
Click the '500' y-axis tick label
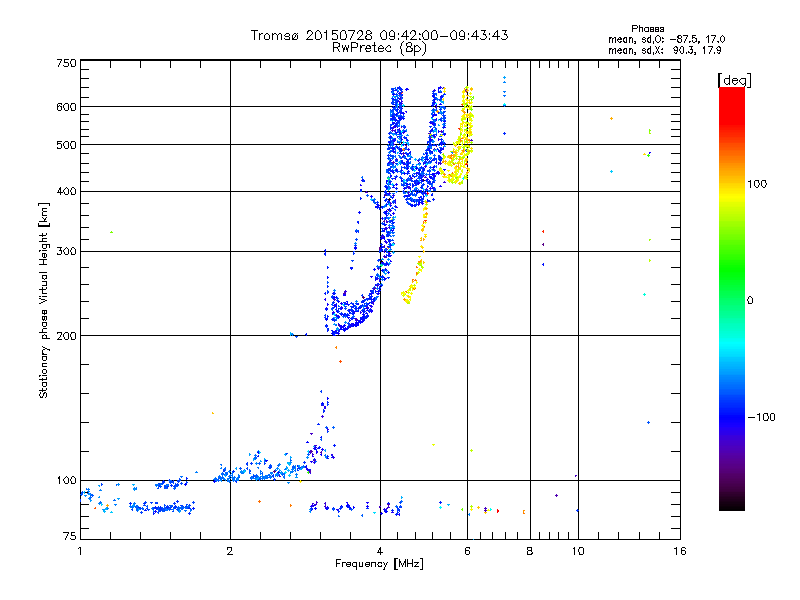66,145
